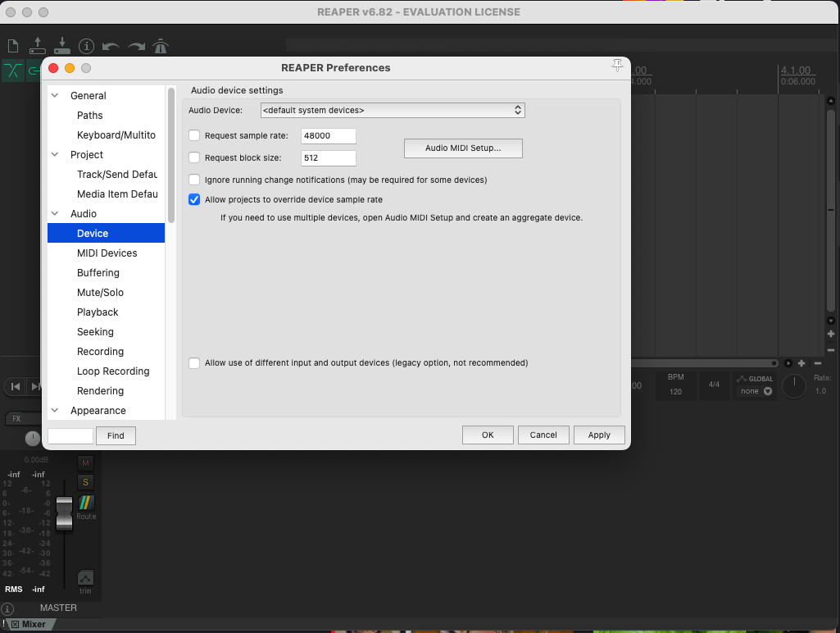The image size is (840, 633).
Task: Save project with the download-arrow toolbar icon
Action: pyautogui.click(x=62, y=46)
